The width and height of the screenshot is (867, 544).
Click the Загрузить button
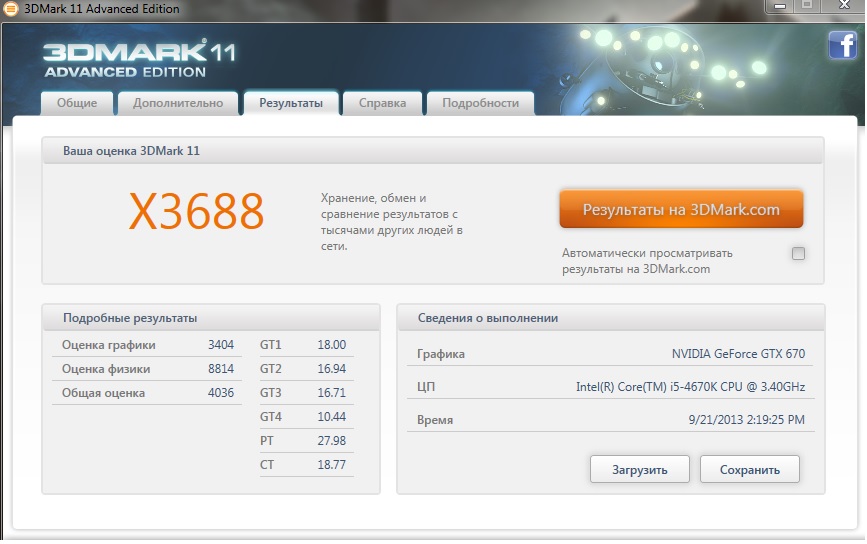[x=640, y=470]
